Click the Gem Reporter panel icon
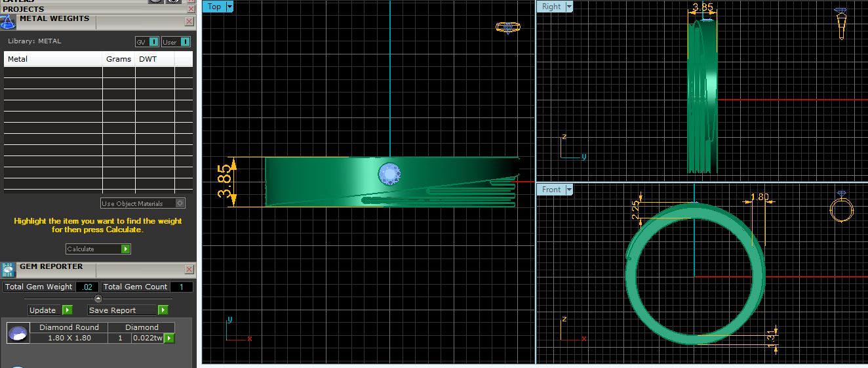868x368 pixels. click(x=8, y=270)
